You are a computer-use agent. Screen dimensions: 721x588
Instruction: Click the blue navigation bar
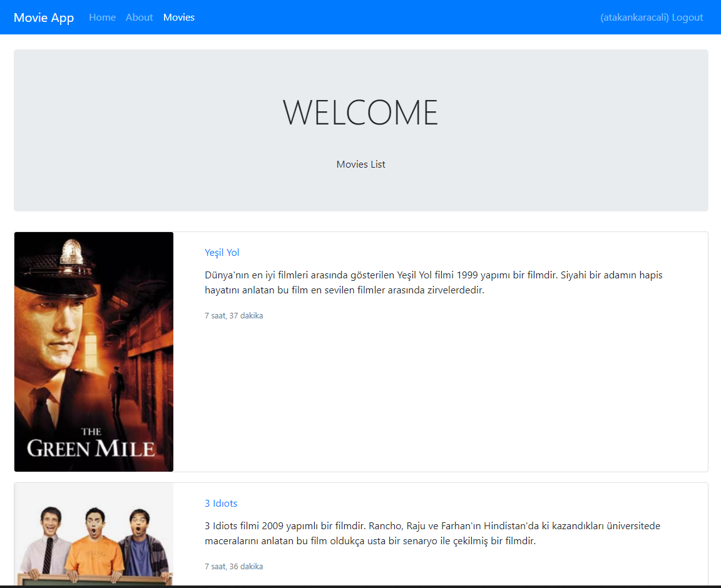[x=376, y=17]
